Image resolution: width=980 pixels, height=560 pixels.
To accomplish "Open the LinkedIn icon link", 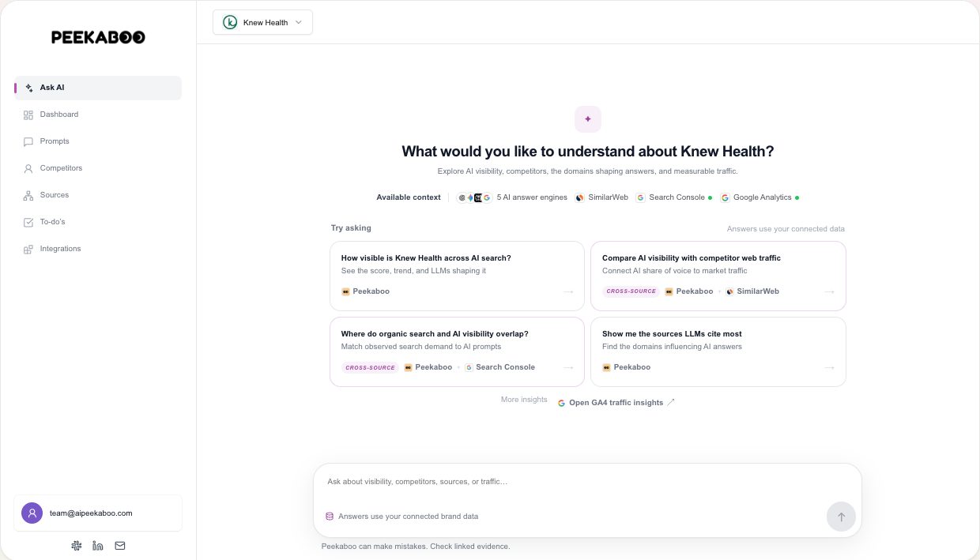I will pos(98,546).
